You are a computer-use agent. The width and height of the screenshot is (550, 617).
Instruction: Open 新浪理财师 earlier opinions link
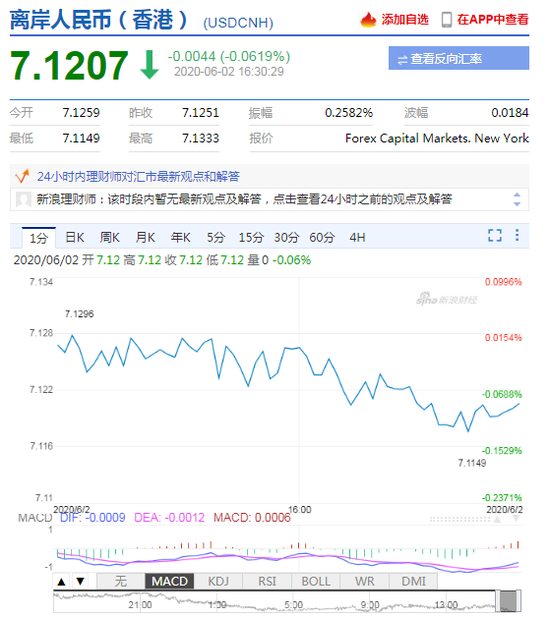pyautogui.click(x=244, y=199)
